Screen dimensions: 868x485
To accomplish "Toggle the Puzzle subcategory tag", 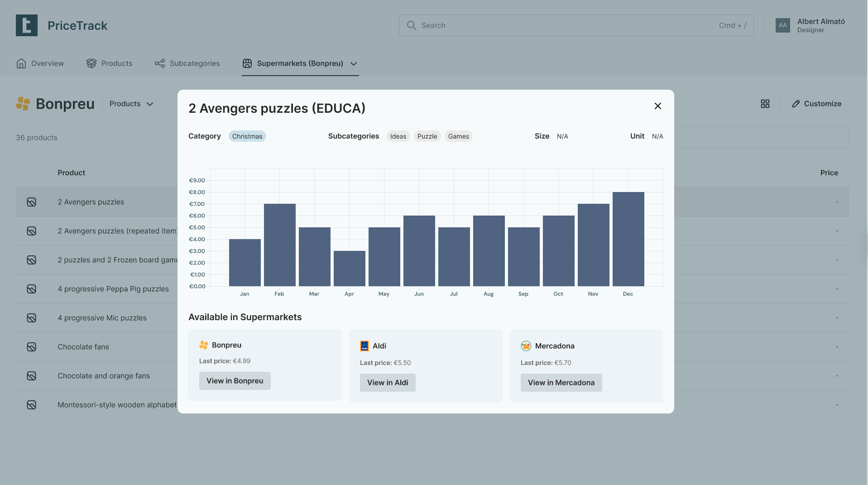I will 427,136.
